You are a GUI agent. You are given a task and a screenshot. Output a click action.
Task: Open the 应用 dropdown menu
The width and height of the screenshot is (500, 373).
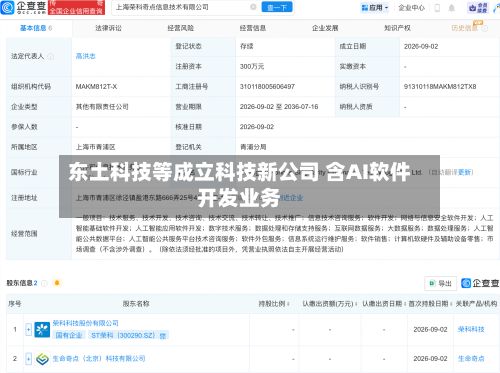pos(375,8)
